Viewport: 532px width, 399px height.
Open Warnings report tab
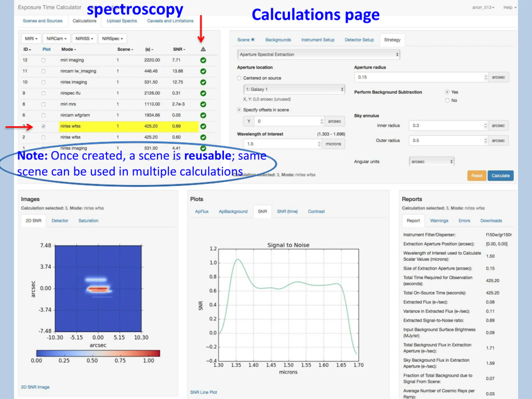(439, 220)
